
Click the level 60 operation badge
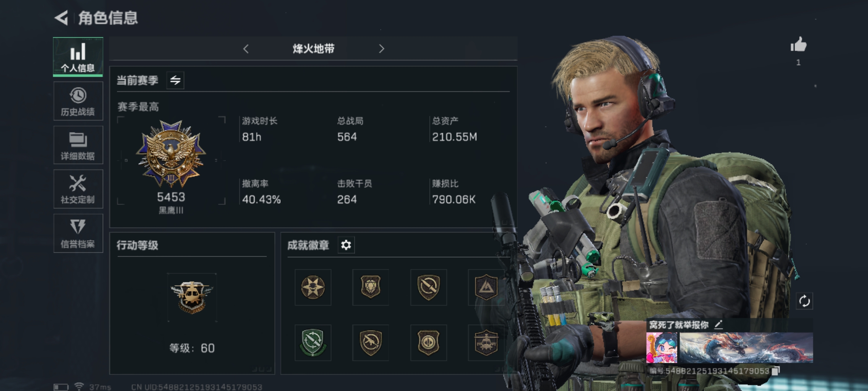pyautogui.click(x=192, y=297)
